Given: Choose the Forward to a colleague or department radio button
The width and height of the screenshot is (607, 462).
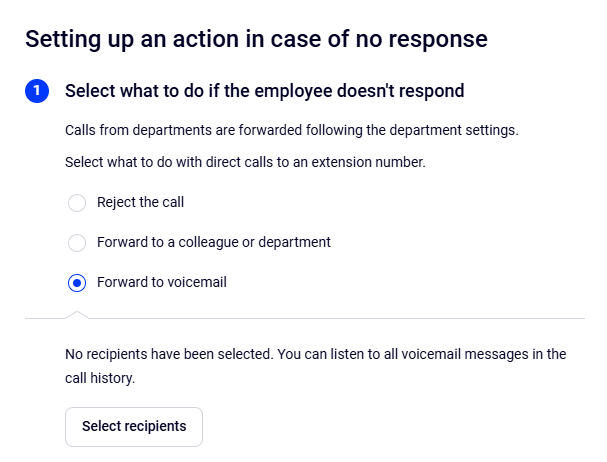Looking at the screenshot, I should [x=77, y=243].
